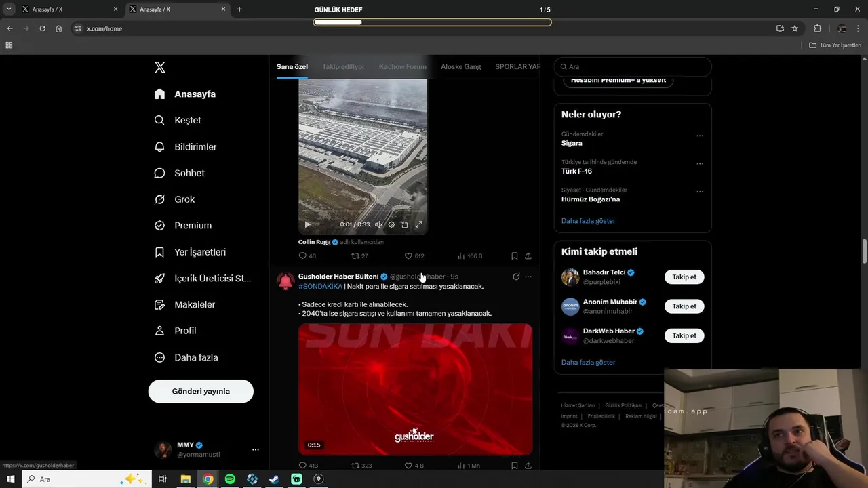Seek on video progress bar

pyautogui.click(x=363, y=211)
